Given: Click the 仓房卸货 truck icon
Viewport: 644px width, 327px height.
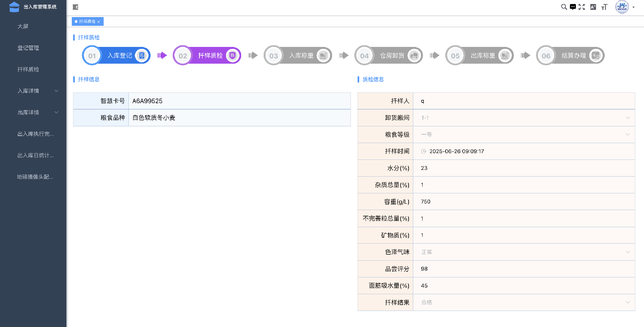Looking at the screenshot, I should 414,56.
